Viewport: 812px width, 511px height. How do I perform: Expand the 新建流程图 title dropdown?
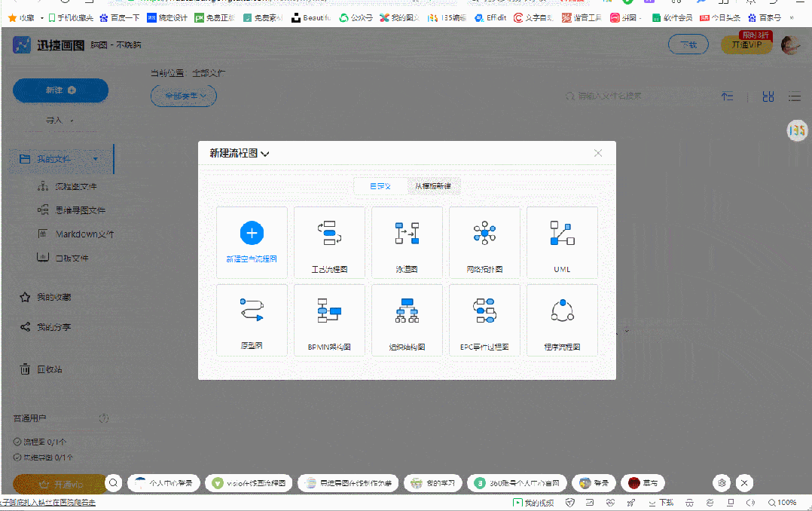(265, 154)
